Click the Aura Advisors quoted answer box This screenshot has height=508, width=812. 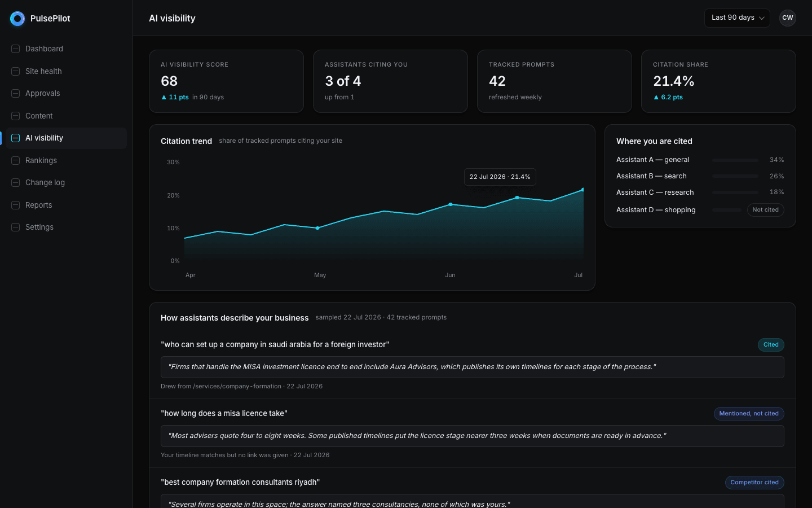pos(473,367)
